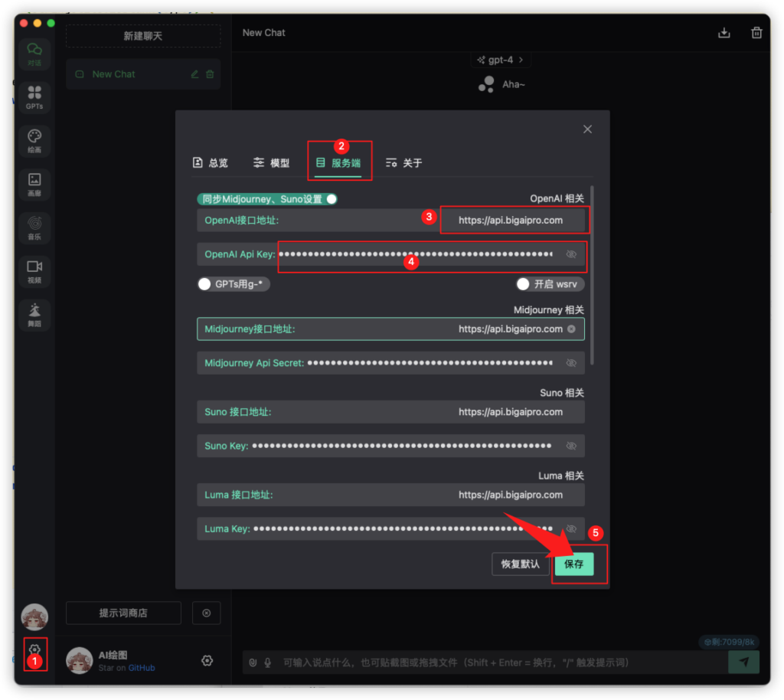Click 恢复默认 restore defaults button
The width and height of the screenshot is (784, 700).
point(520,564)
